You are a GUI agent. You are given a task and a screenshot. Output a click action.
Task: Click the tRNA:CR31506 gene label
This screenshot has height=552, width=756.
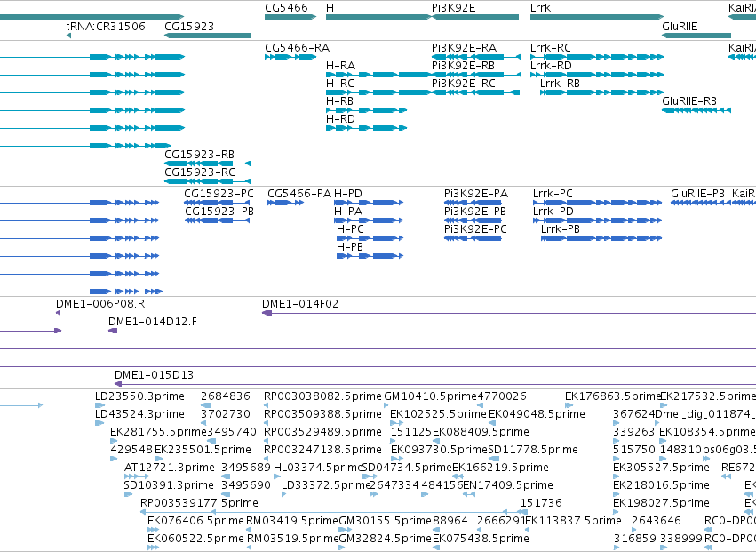click(106, 26)
